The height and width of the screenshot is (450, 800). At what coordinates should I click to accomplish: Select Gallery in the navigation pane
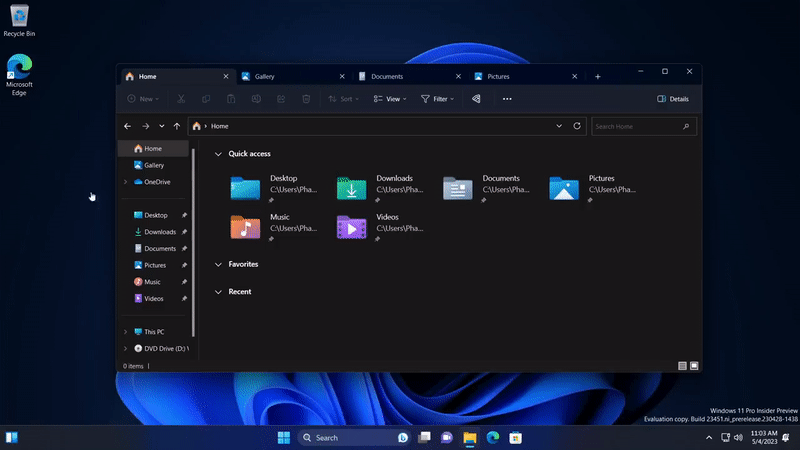153,165
